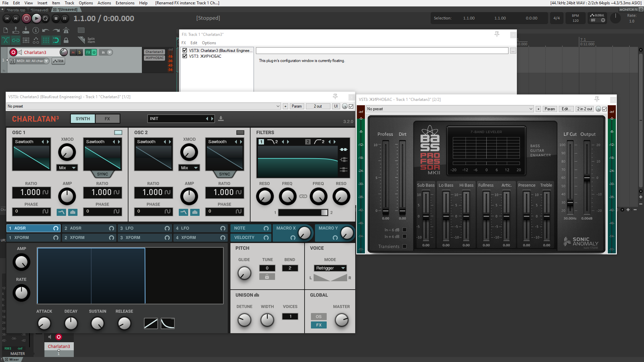Open ЖИРНОБАС No preset dropdown
The height and width of the screenshot is (362, 644).
pos(450,109)
